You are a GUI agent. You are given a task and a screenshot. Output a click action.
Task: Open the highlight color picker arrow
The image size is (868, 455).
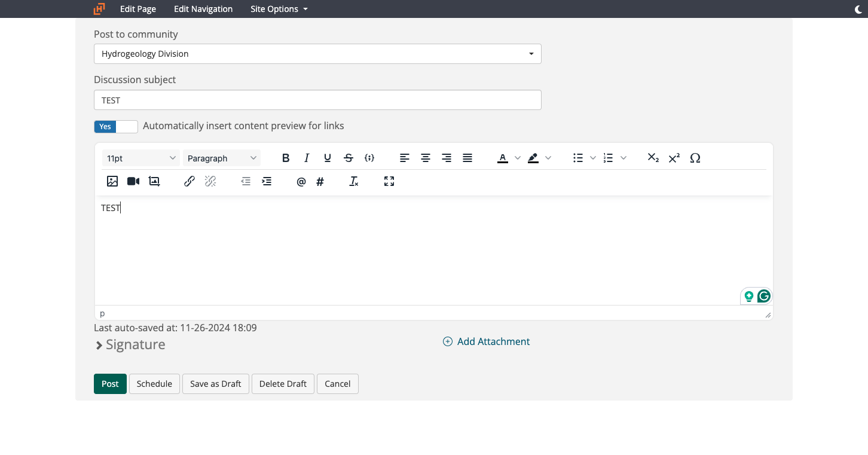548,158
